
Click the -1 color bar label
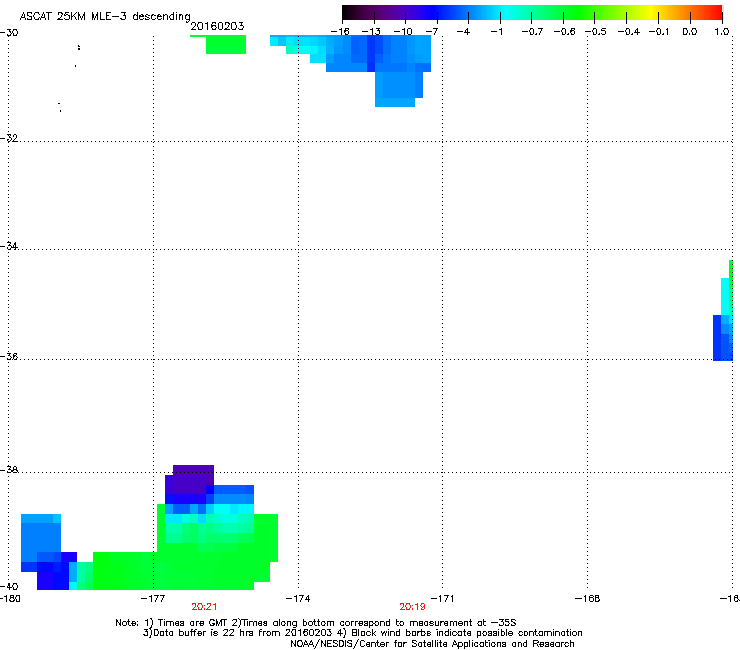click(496, 32)
